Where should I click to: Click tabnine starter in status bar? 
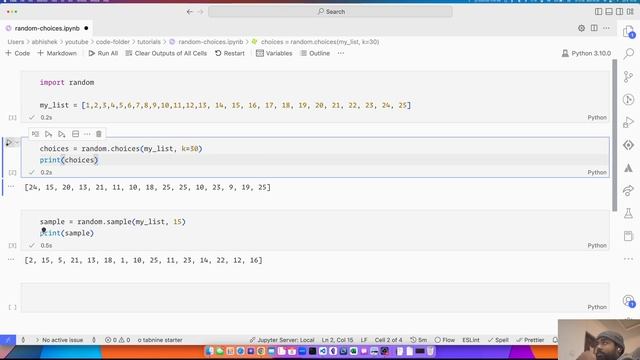[160, 340]
